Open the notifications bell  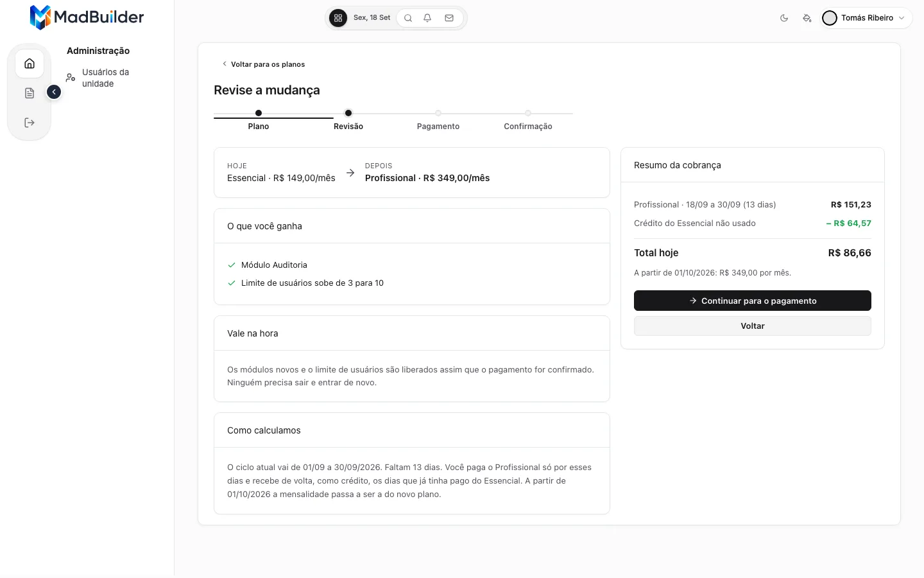click(x=427, y=18)
